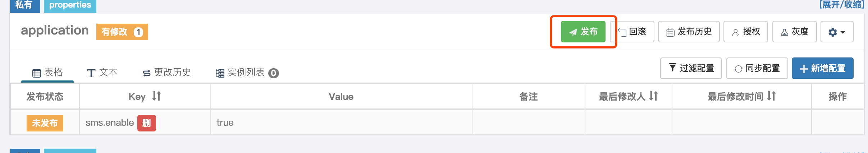Sort by Key column sort icon
This screenshot has width=868, height=153.
pyautogui.click(x=156, y=96)
